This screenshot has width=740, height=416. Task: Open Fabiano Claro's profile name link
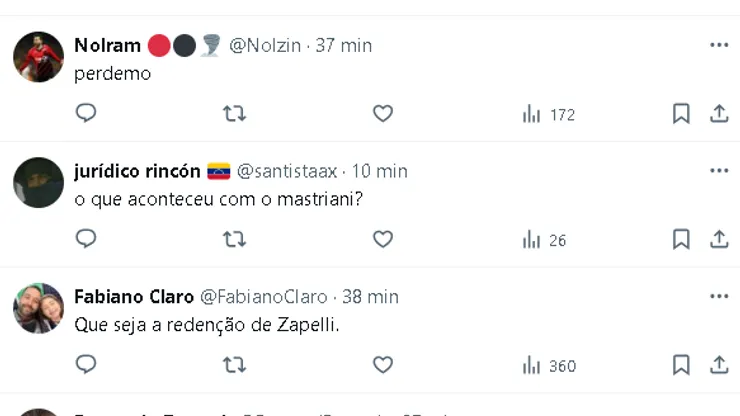coord(134,296)
